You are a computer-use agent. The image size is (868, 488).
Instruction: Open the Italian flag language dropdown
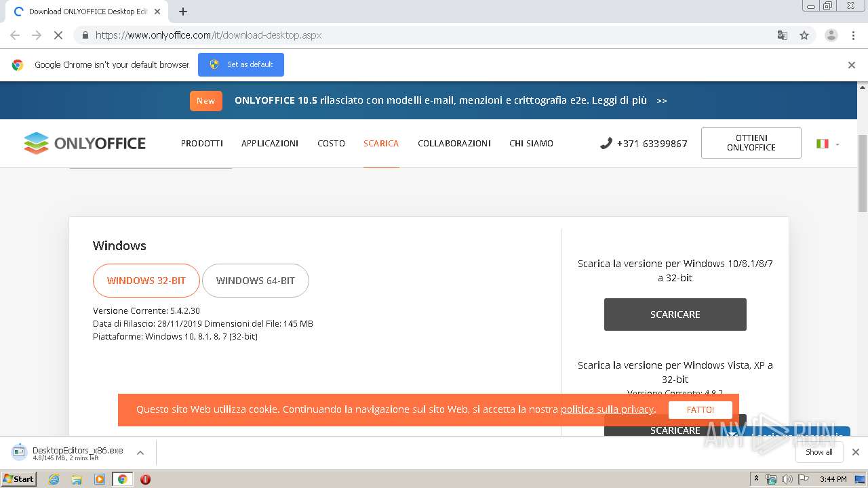pos(828,144)
